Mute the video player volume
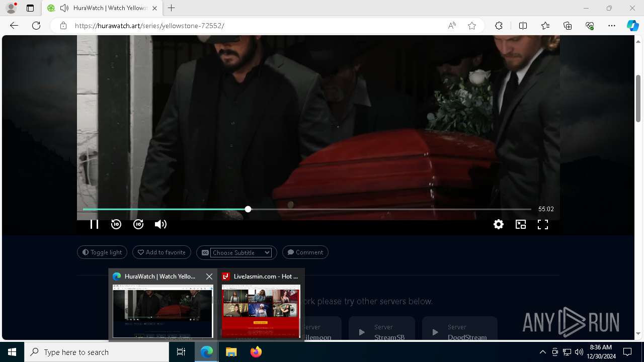The image size is (644, 362). [160, 224]
